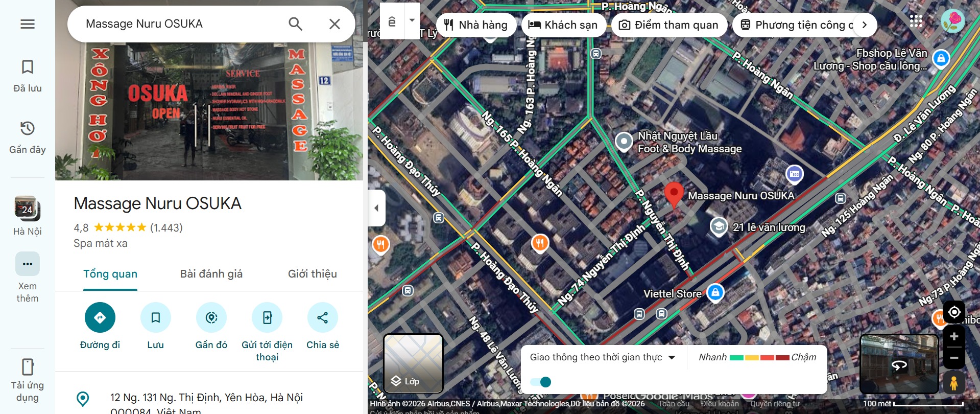Open Gần đây recent history

(x=28, y=137)
